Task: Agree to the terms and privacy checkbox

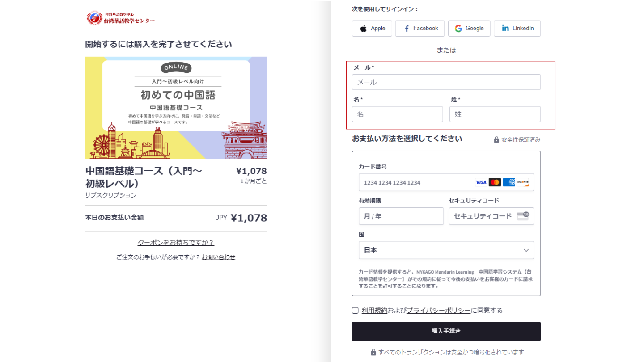Action: click(355, 311)
